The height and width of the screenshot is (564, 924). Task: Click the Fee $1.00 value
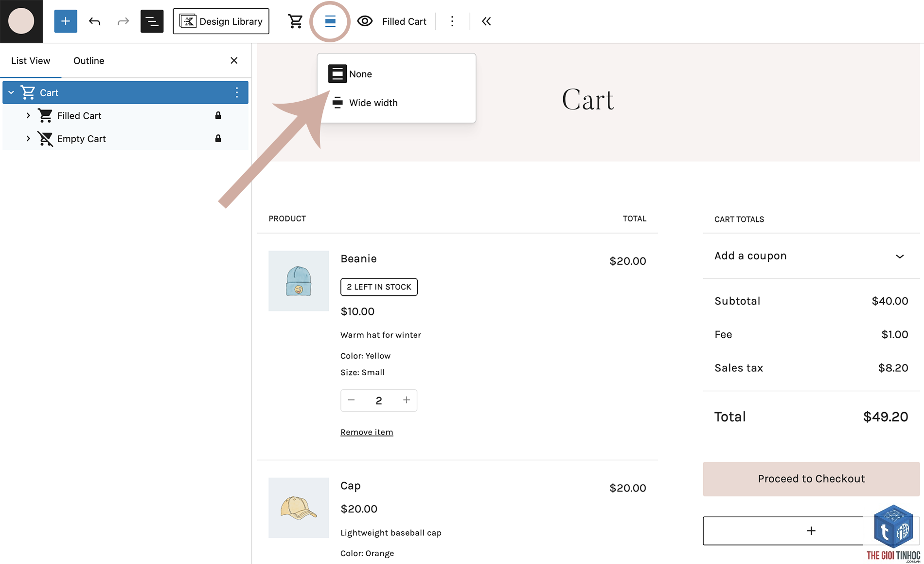895,334
